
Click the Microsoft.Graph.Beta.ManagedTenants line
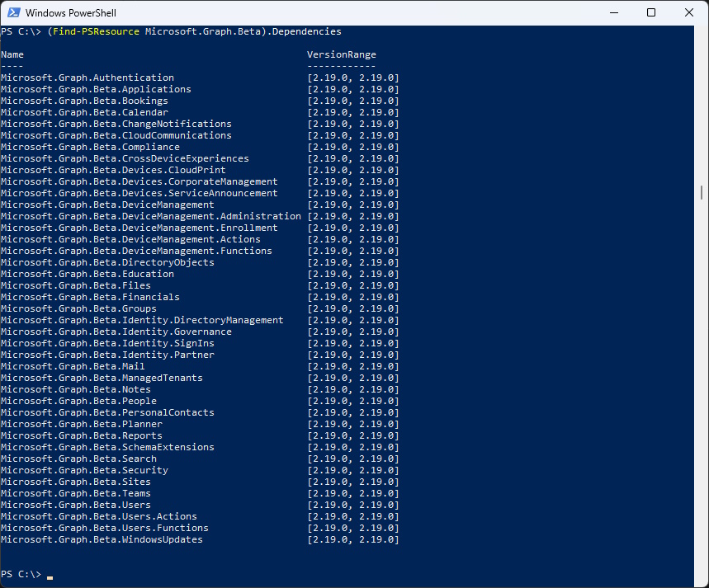tap(102, 378)
